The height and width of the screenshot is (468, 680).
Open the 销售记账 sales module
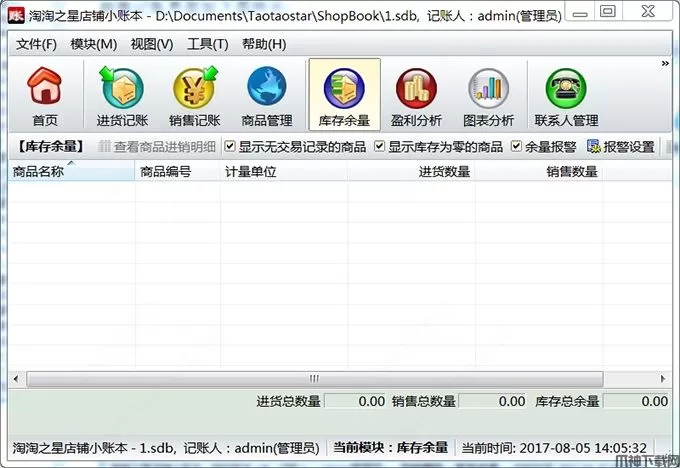tap(195, 96)
